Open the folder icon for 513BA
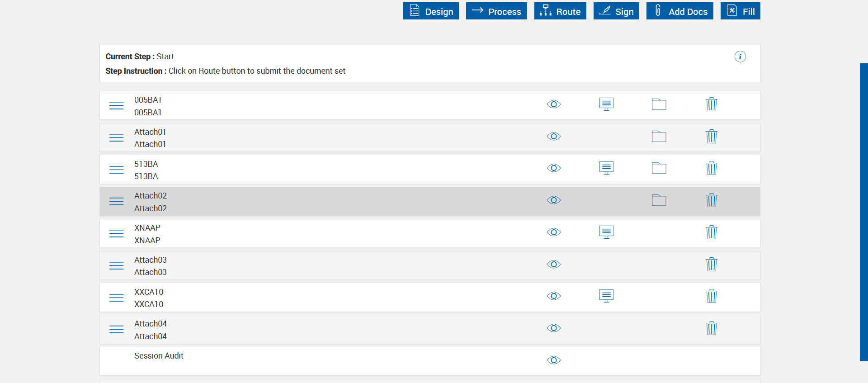The height and width of the screenshot is (383, 868). [x=659, y=168]
